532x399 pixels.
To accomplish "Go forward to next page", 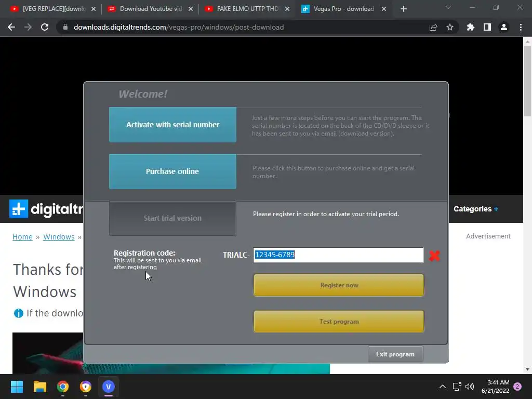I will click(28, 27).
